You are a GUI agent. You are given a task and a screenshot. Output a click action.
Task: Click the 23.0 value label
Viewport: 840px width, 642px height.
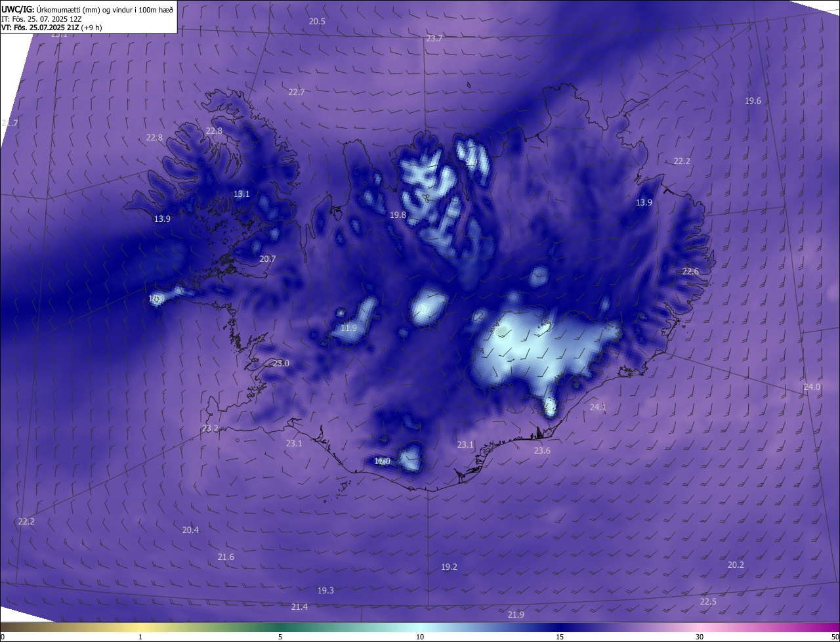point(281,364)
